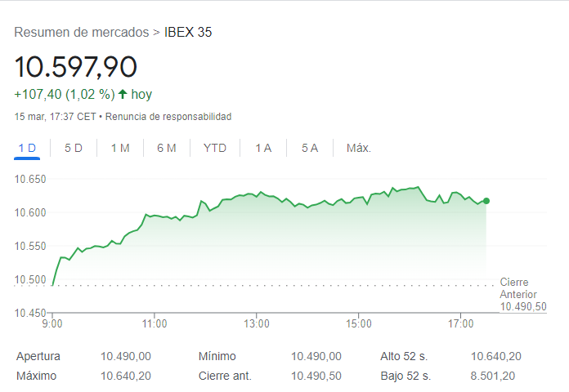Click the Apertura label

(x=38, y=356)
